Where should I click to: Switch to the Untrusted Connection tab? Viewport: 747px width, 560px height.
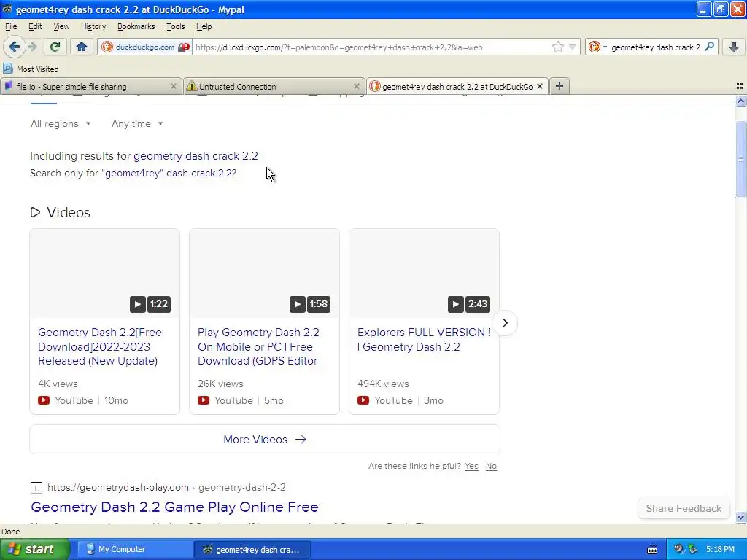274,86
